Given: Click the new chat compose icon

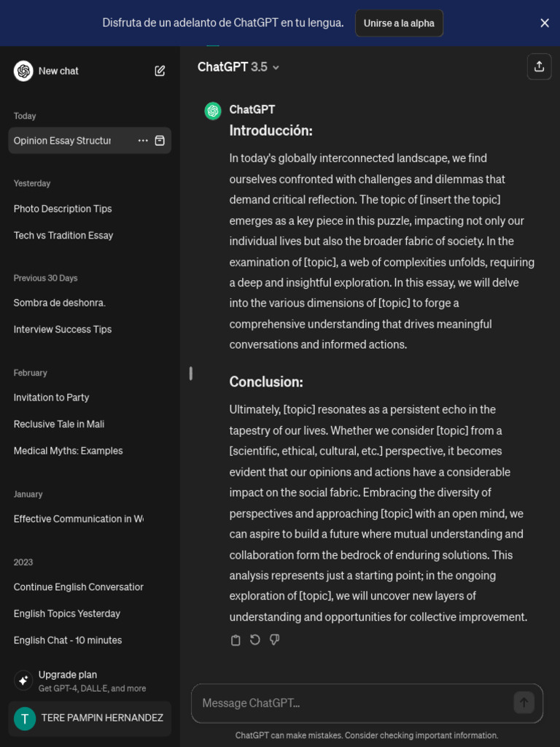Looking at the screenshot, I should (160, 71).
